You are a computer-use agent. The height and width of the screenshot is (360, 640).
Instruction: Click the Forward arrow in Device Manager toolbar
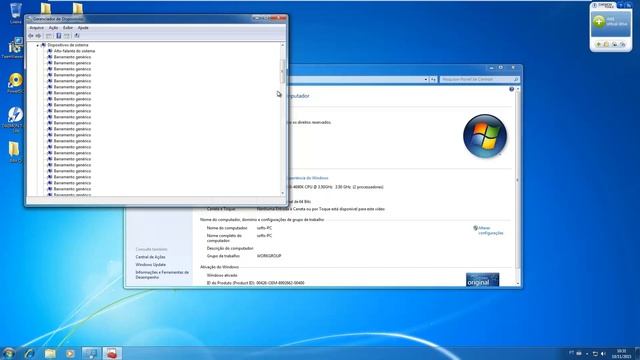coord(38,36)
